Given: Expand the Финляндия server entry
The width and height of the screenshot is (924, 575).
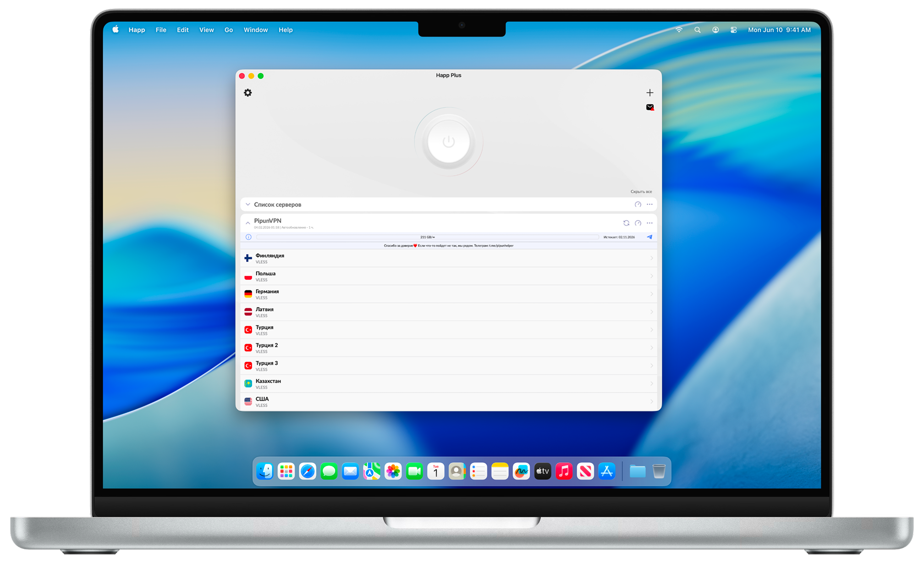Looking at the screenshot, I should 652,258.
